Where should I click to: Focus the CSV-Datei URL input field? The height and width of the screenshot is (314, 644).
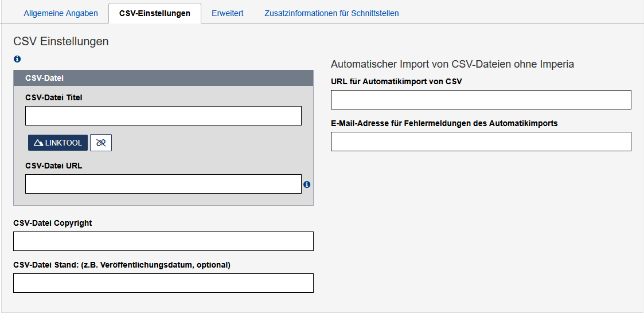pyautogui.click(x=163, y=184)
